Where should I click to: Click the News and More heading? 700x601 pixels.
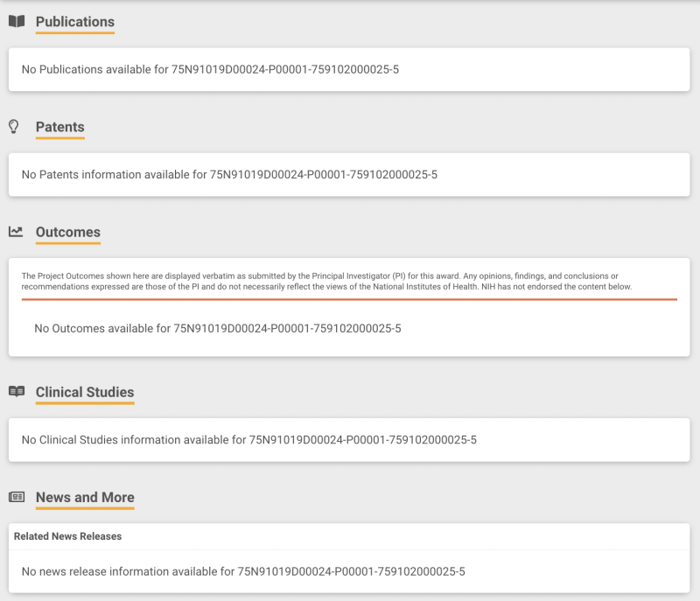pyautogui.click(x=85, y=498)
